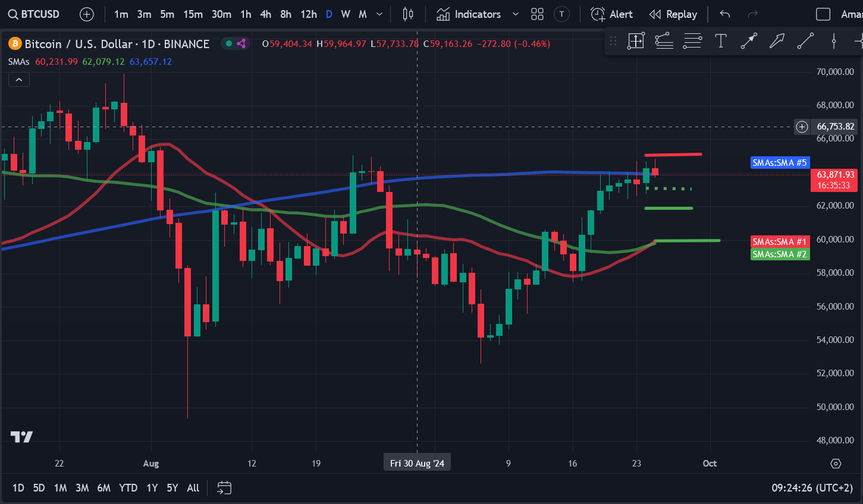Open timezone menu at 09:24:26 (UTC+2)
863x504 pixels.
812,488
